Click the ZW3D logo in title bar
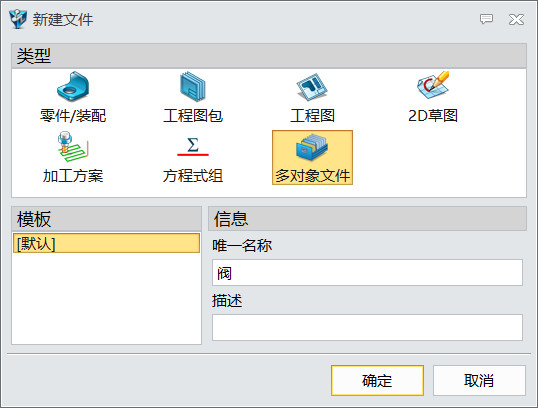Viewport: 538px width, 408px height. coord(18,19)
